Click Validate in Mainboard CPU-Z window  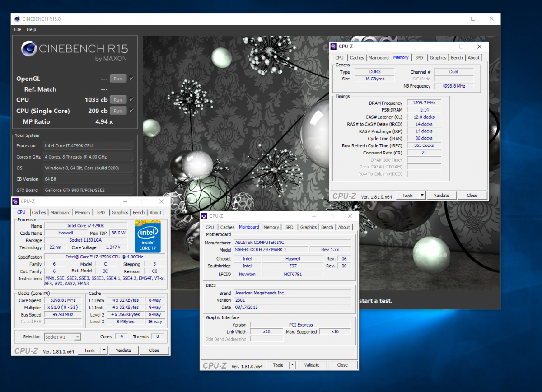pyautogui.click(x=312, y=365)
